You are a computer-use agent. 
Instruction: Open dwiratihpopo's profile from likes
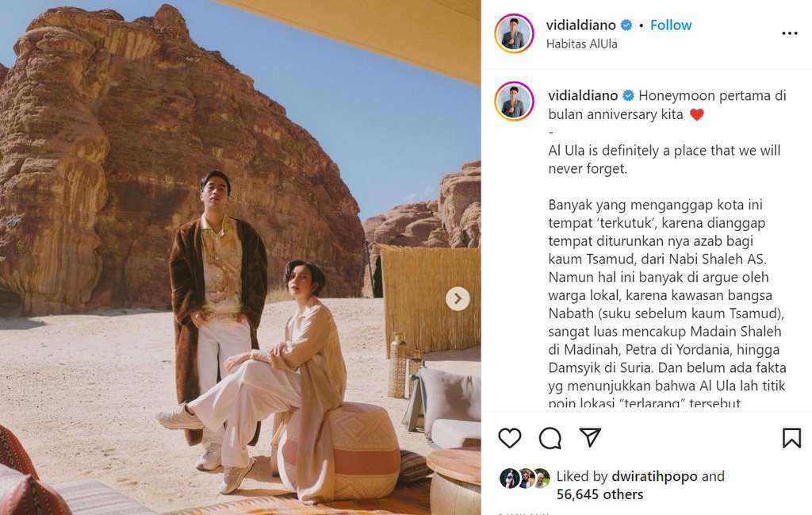pos(654,476)
